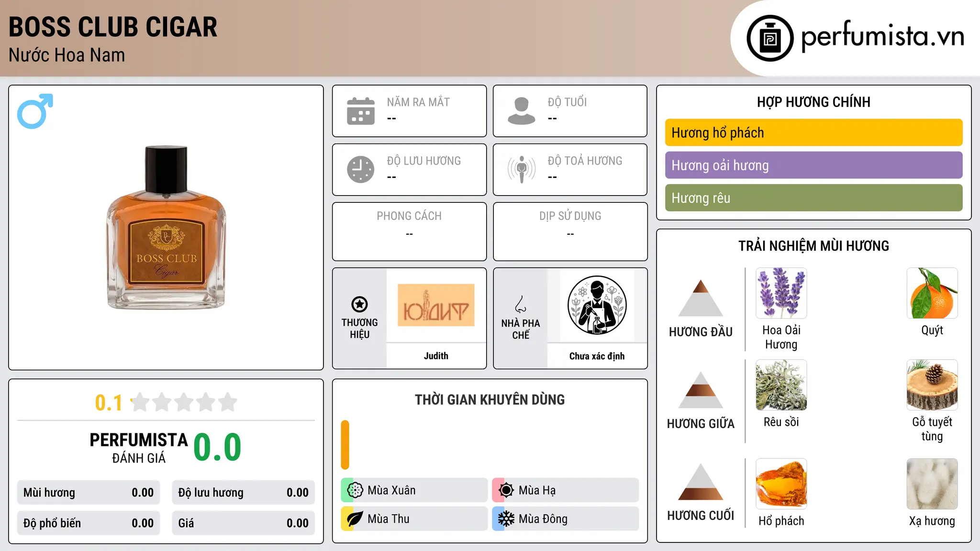Screen dimensions: 980x551
Task: Click the green 0.0 Perfumista score
Action: tap(217, 447)
